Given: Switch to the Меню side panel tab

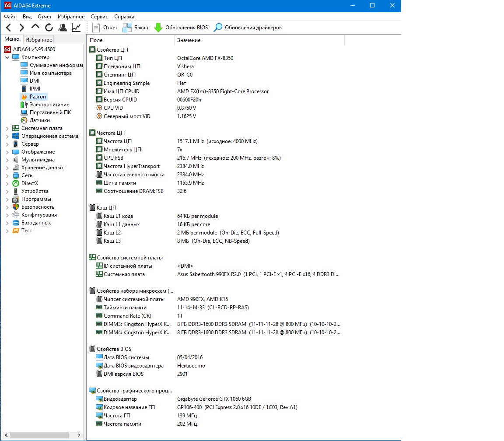Looking at the screenshot, I should tap(12, 39).
